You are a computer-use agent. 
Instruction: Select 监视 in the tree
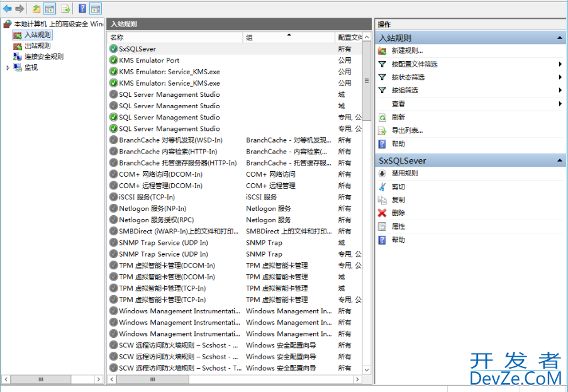click(x=31, y=67)
